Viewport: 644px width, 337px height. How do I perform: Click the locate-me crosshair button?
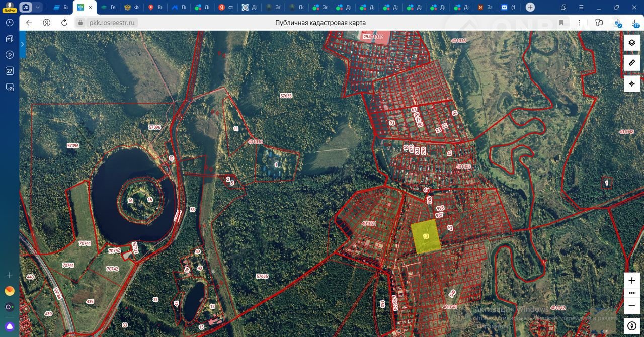click(632, 83)
